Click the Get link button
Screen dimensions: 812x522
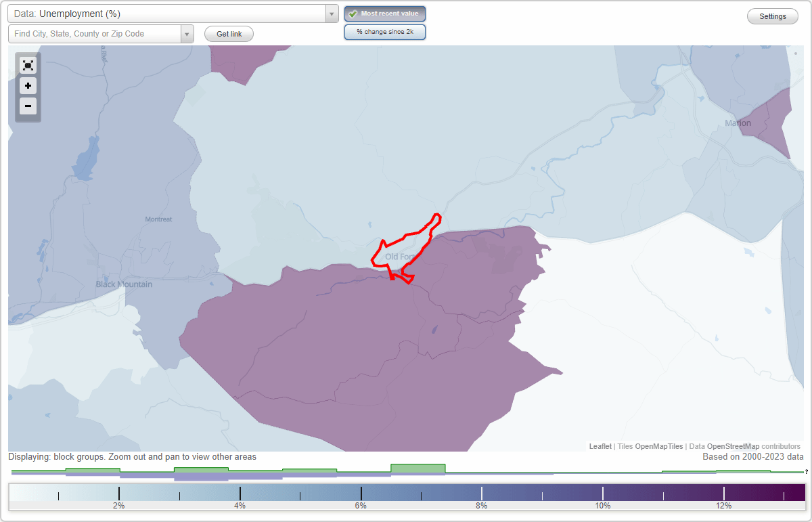[229, 34]
